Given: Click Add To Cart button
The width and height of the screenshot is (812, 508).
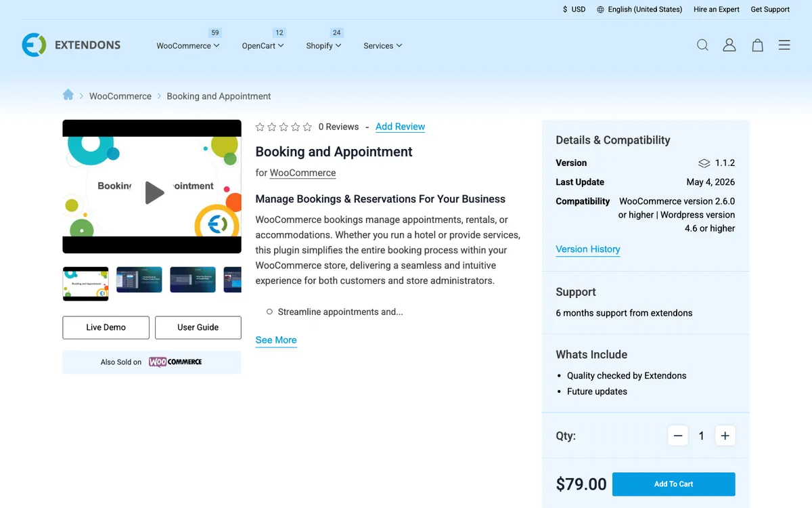Looking at the screenshot, I should tap(673, 484).
